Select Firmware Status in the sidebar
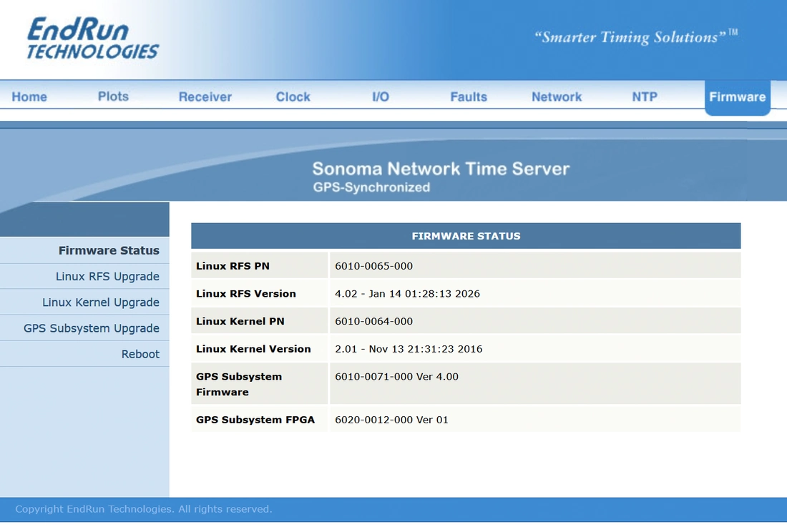 109,250
